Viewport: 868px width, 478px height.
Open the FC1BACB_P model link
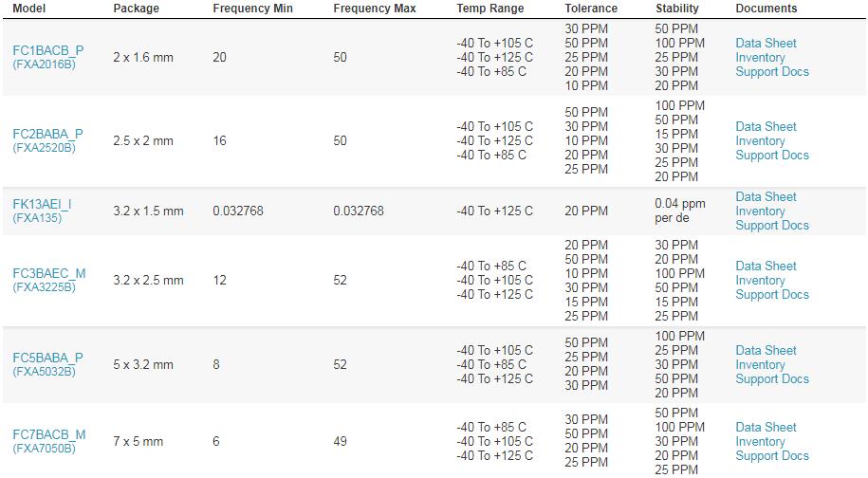pos(47,50)
